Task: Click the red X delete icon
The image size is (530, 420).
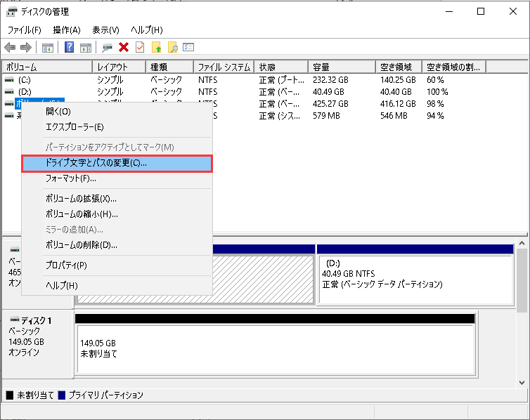Action: 124,48
